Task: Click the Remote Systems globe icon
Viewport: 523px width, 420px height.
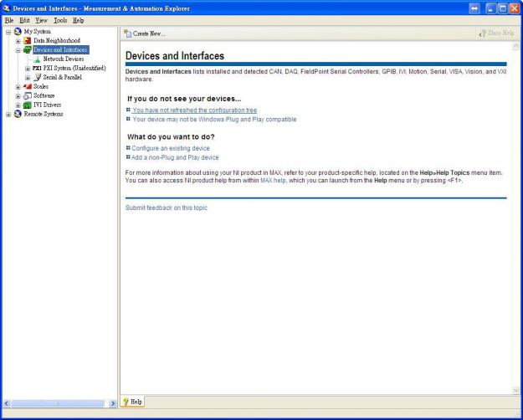Action: 18,114
